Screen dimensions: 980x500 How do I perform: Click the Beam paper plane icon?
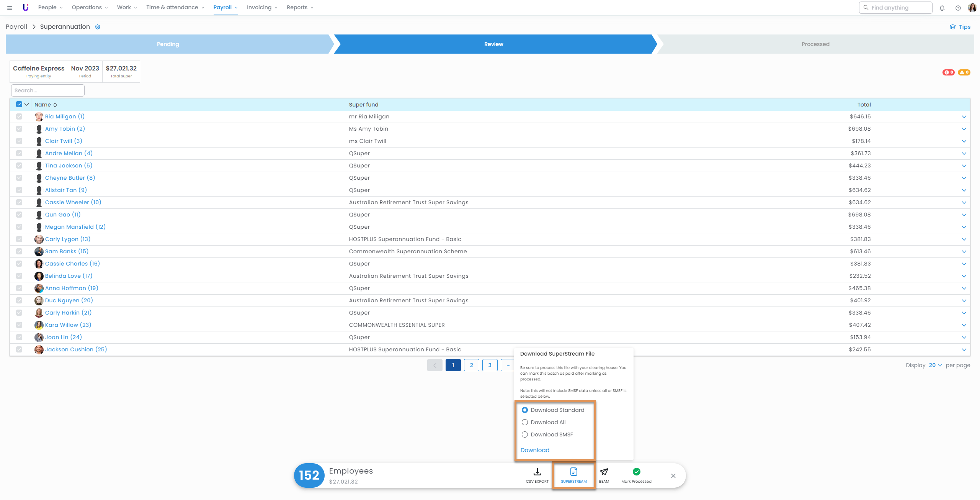[x=604, y=472]
